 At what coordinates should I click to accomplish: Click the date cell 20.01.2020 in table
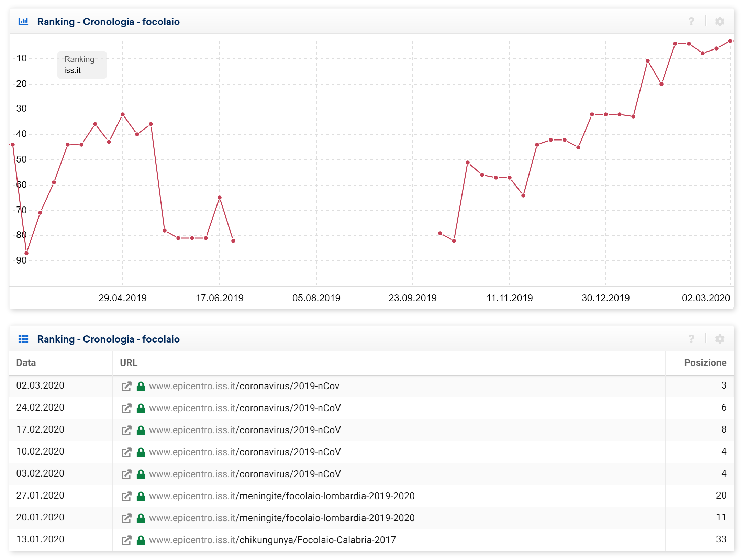click(40, 517)
